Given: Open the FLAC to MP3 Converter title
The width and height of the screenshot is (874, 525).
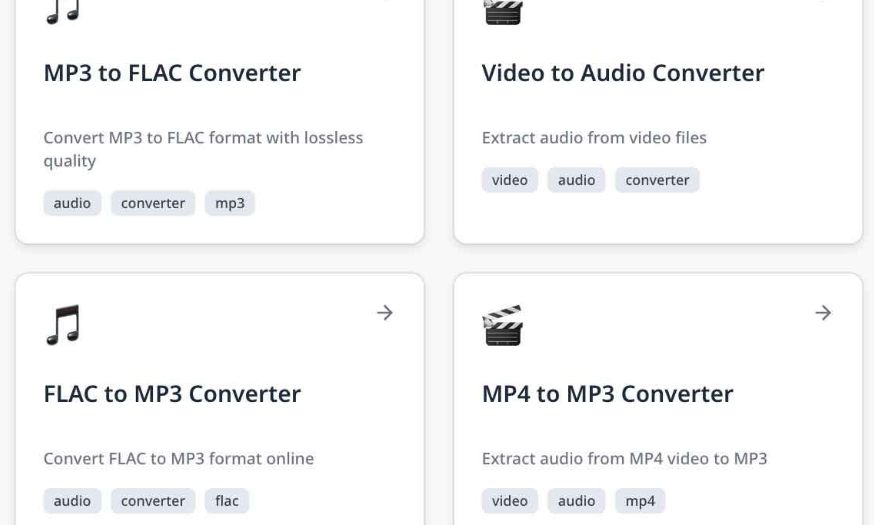Looking at the screenshot, I should [x=172, y=394].
